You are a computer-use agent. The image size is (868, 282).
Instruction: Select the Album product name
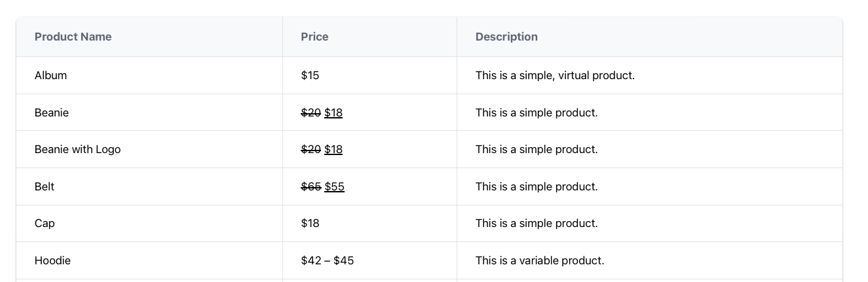50,75
